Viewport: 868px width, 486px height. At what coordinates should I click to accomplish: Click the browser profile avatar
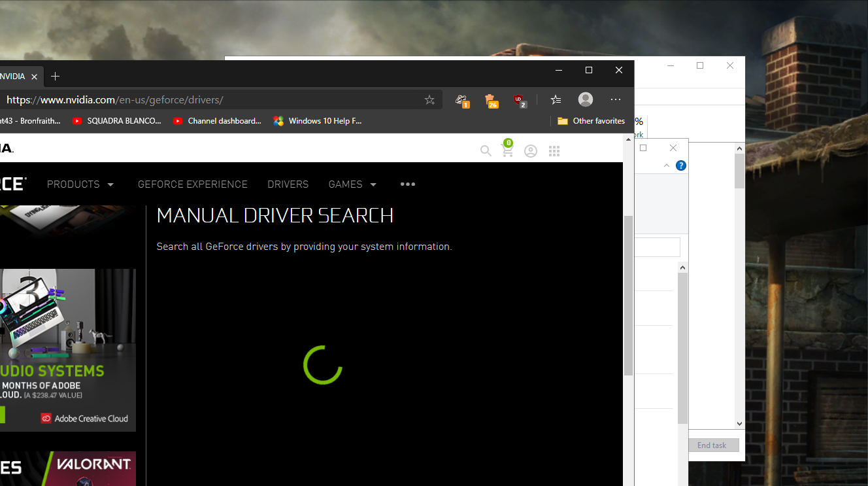tap(586, 99)
